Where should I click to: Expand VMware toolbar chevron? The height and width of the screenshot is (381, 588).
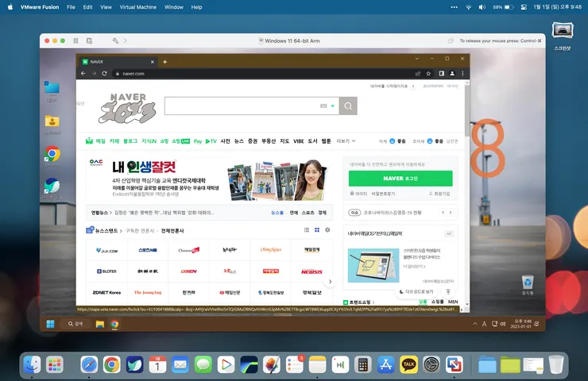pyautogui.click(x=126, y=40)
